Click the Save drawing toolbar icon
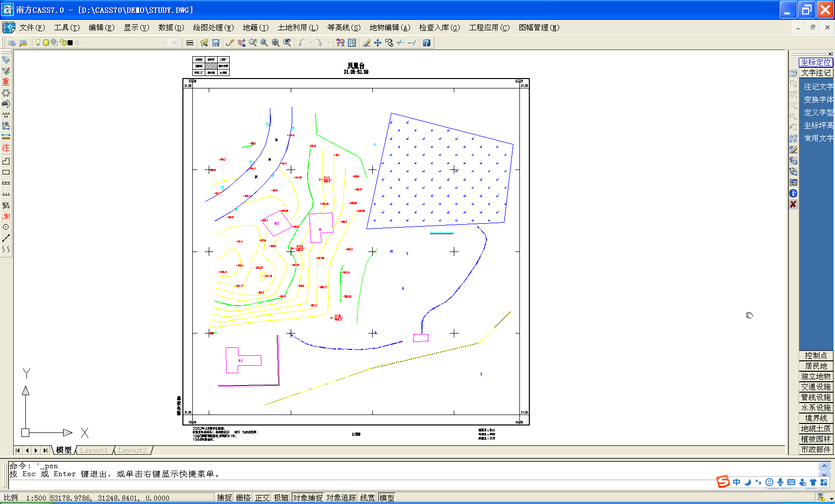 click(x=216, y=43)
